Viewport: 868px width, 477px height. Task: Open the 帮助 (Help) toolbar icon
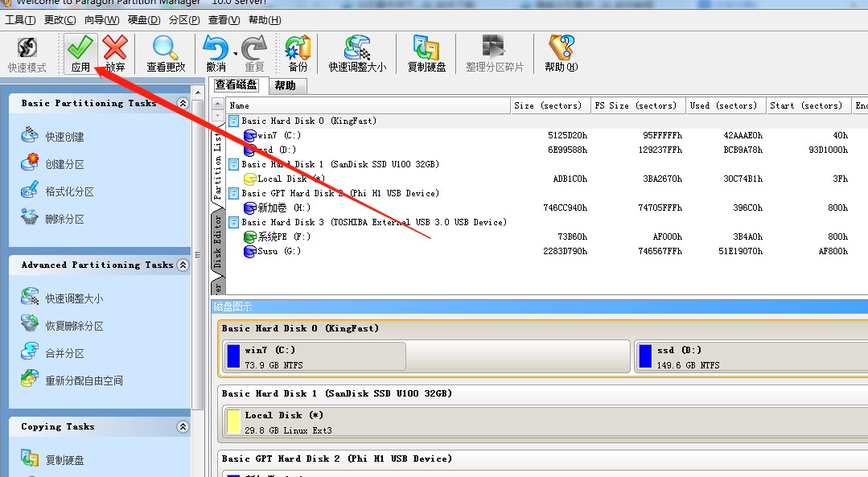(x=561, y=48)
